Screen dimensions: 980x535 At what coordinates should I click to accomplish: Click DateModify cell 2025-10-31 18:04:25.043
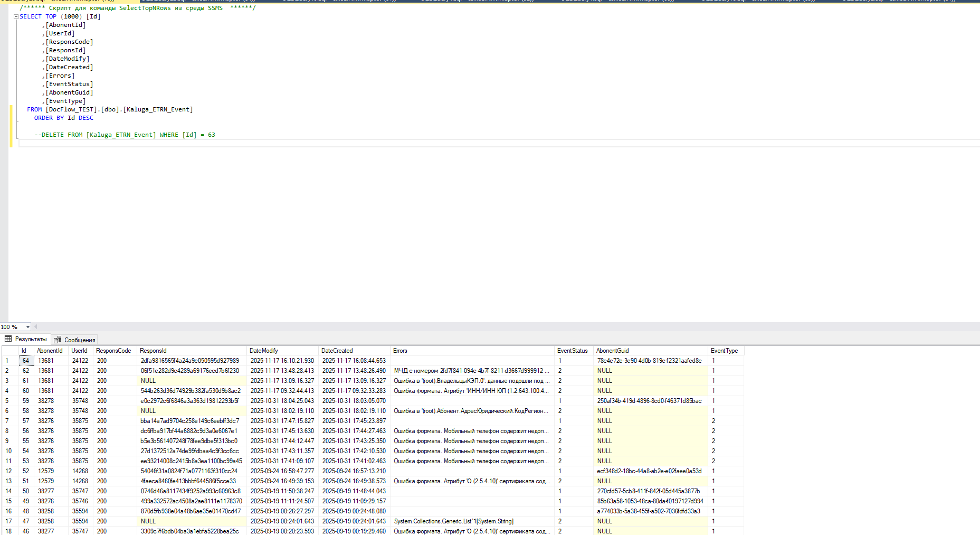coord(283,401)
